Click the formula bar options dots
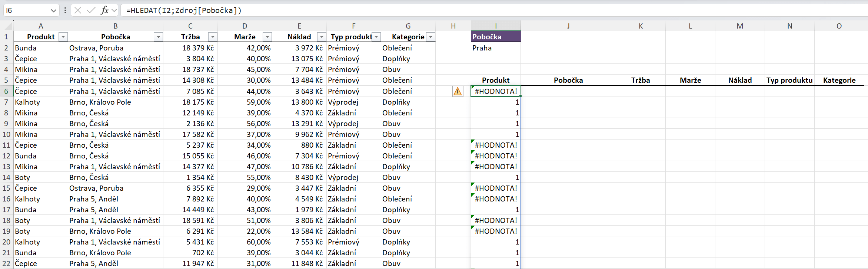 coord(65,10)
